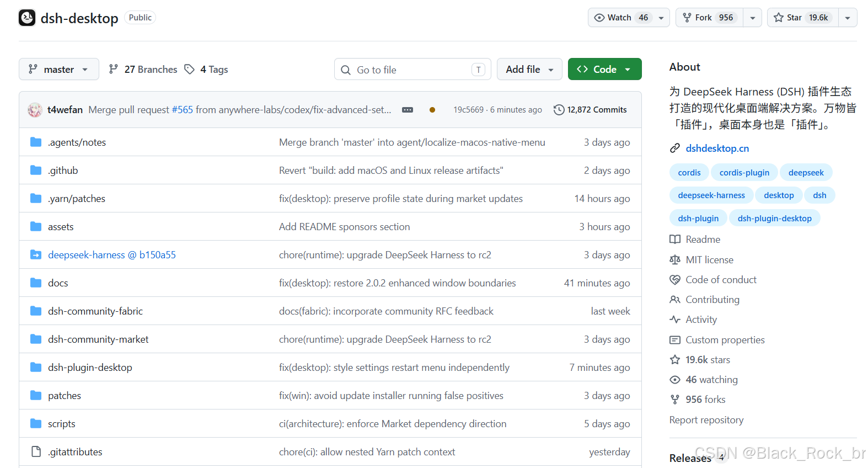Image resolution: width=868 pixels, height=468 pixels.
Task: View 12,872 Commits history
Action: pyautogui.click(x=590, y=110)
